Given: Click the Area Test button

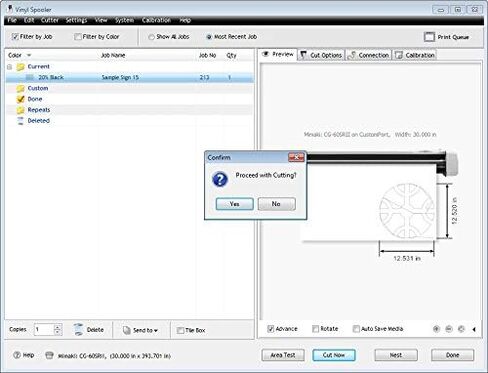Looking at the screenshot, I should tap(283, 355).
